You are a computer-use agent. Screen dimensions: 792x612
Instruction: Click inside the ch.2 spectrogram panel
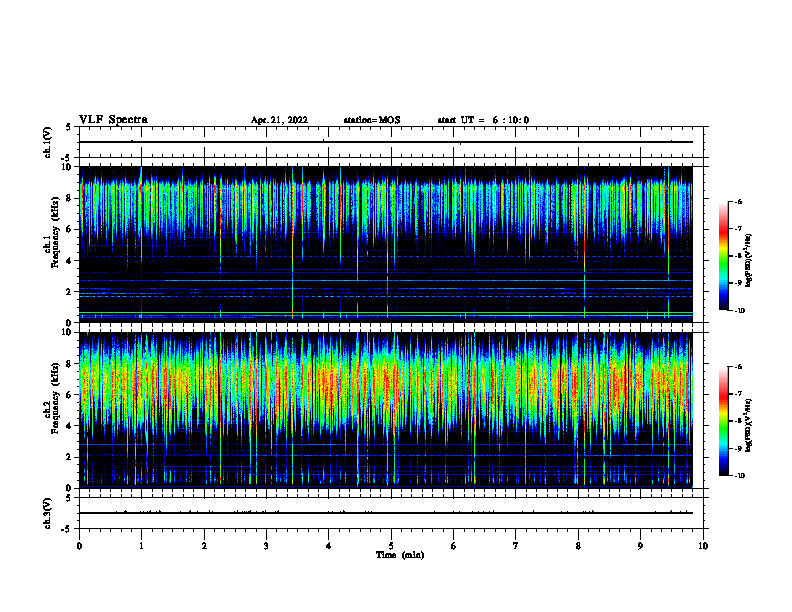click(386, 410)
